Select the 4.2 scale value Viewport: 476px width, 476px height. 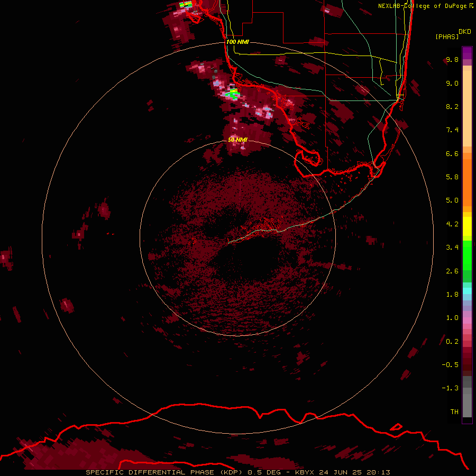[452, 224]
